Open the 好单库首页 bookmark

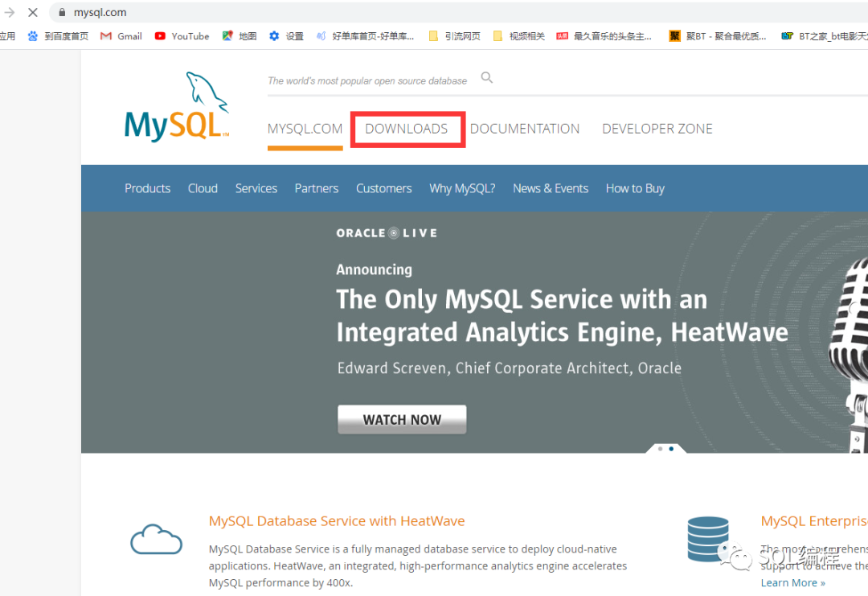click(365, 36)
